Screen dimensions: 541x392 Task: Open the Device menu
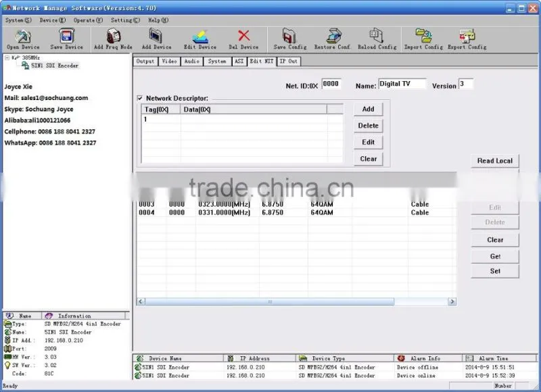coord(53,20)
